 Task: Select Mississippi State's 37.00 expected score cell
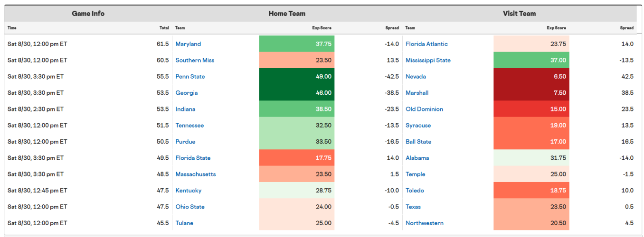pyautogui.click(x=531, y=60)
